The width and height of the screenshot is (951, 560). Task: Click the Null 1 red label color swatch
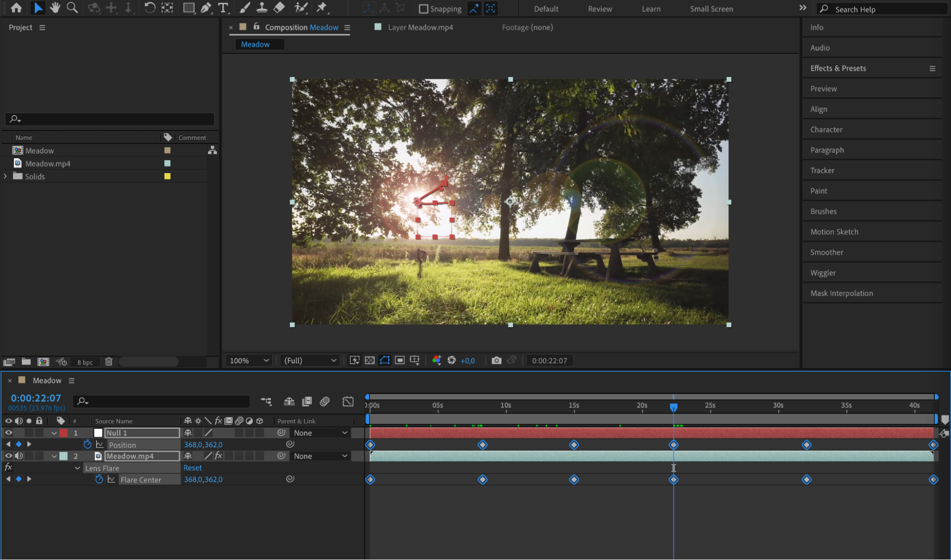tap(64, 433)
